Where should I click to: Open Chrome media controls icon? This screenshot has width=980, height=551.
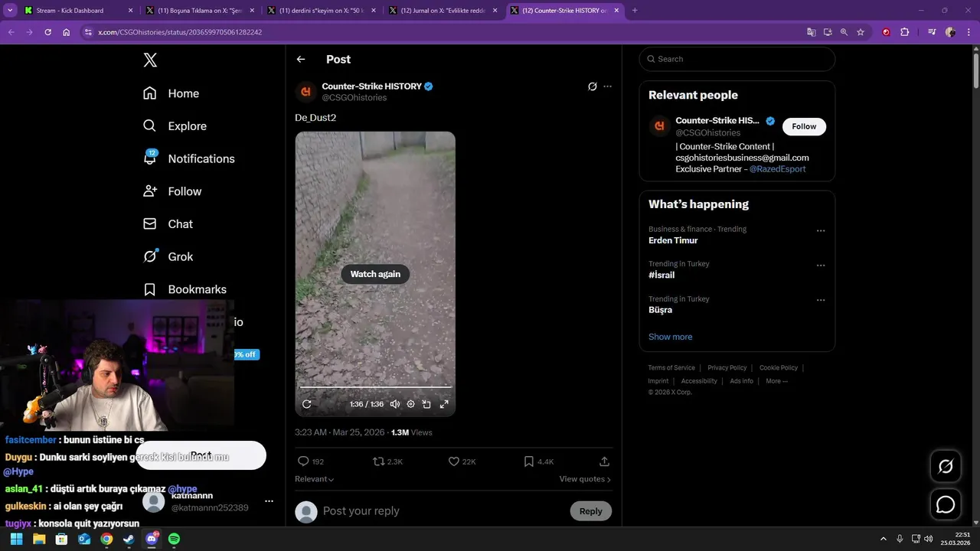[932, 32]
